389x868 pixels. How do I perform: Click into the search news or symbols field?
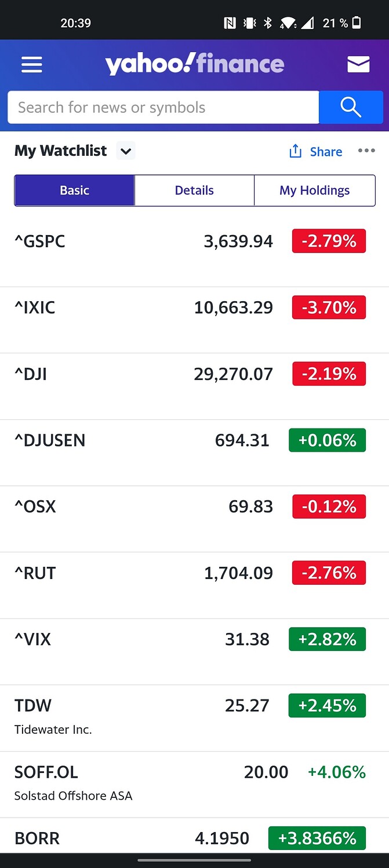[163, 107]
